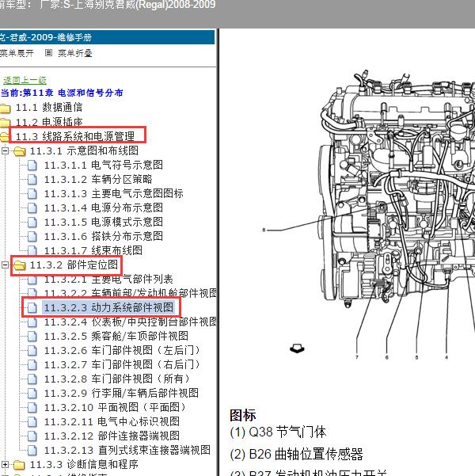Open 11.3.2.8 车门部件视图（所有）
Image resolution: width=475 pixels, height=476 pixels.
(x=117, y=379)
